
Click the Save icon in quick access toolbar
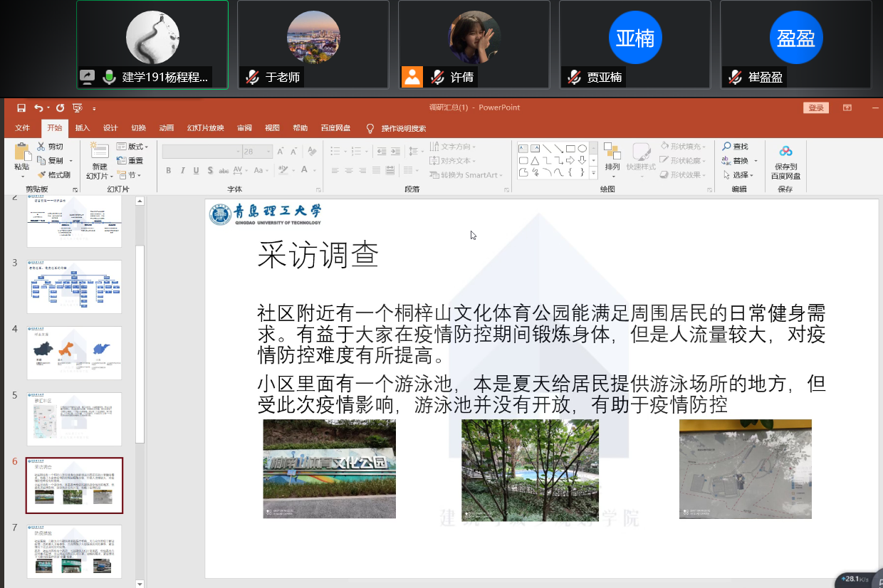pos(21,108)
